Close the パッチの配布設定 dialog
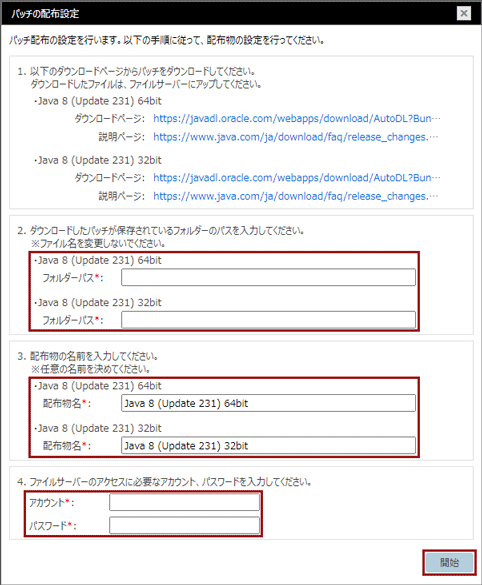The height and width of the screenshot is (585, 482). tap(464, 13)
